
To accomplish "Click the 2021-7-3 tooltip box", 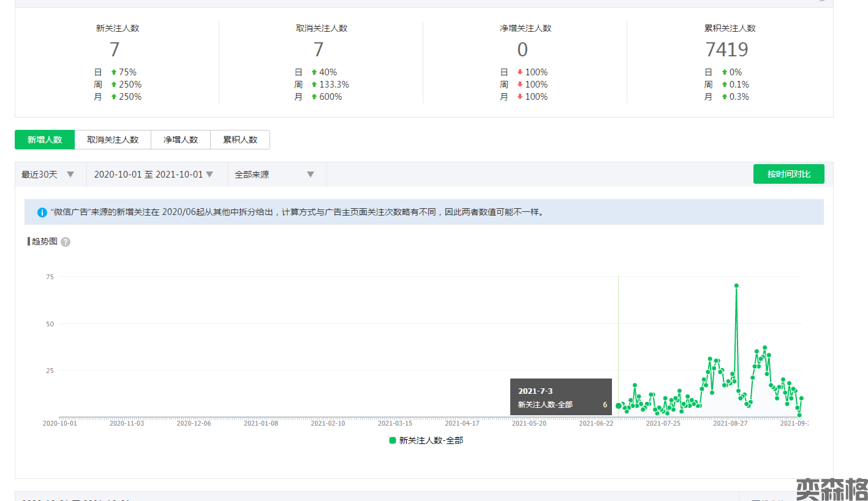I will tap(561, 397).
